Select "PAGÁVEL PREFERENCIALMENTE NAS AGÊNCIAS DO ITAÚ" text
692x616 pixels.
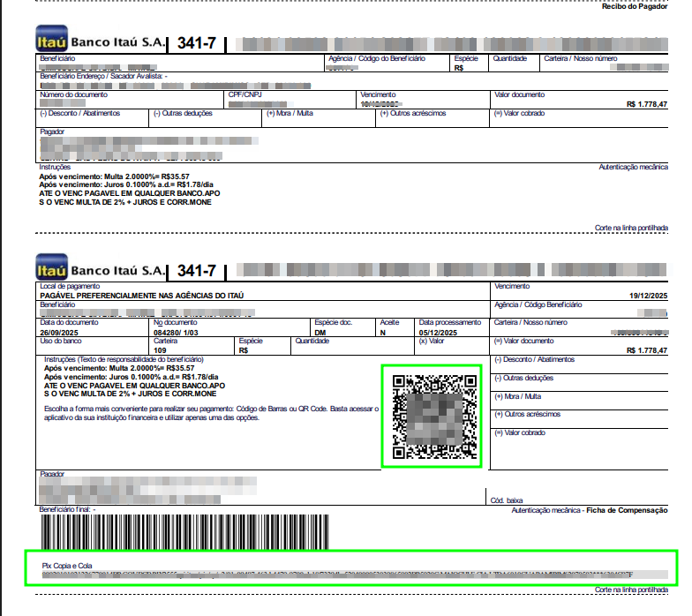point(141,296)
